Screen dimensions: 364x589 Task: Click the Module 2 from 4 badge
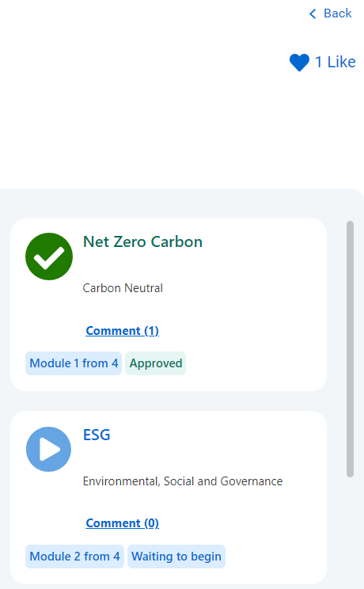pos(74,557)
